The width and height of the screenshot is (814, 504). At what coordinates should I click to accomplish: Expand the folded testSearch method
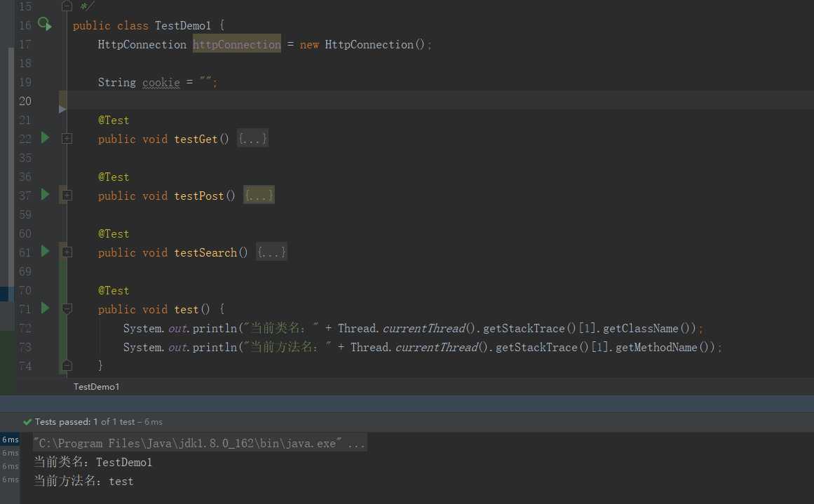pyautogui.click(x=67, y=252)
